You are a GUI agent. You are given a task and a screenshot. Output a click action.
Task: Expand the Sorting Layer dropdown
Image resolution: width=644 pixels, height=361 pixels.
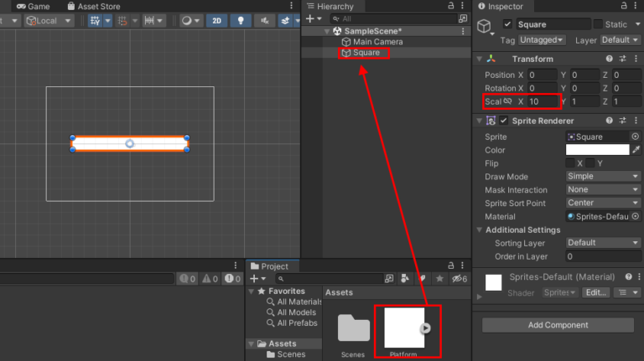pos(603,243)
